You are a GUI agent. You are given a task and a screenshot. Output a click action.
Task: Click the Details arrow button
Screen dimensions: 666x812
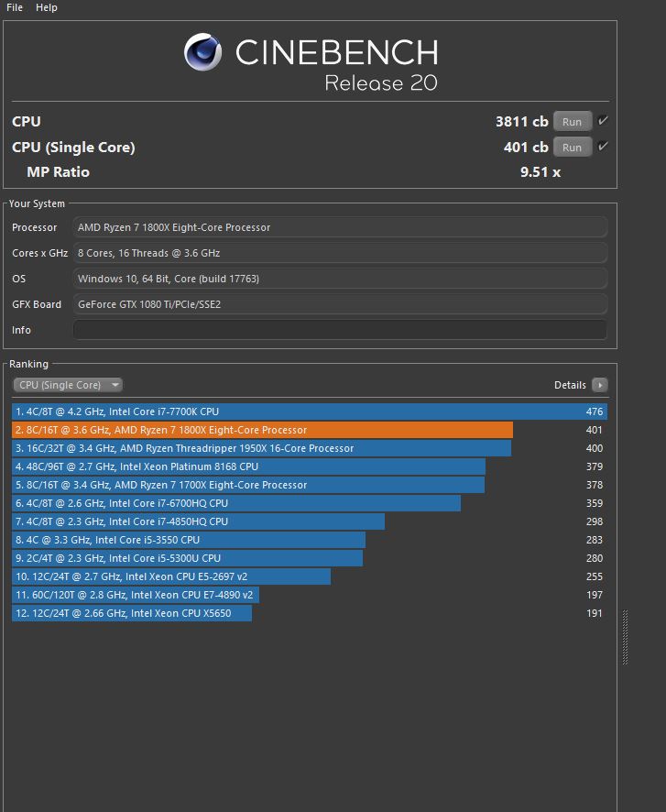click(600, 385)
